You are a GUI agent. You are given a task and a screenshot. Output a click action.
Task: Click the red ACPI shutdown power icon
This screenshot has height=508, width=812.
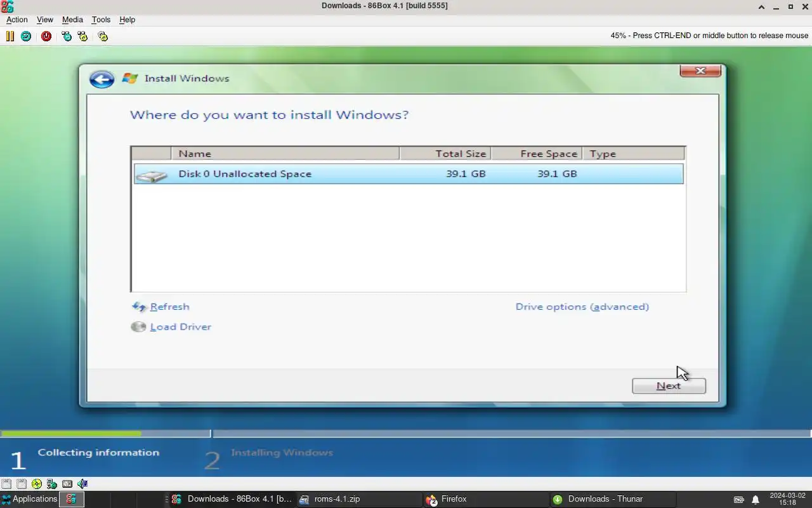point(46,36)
